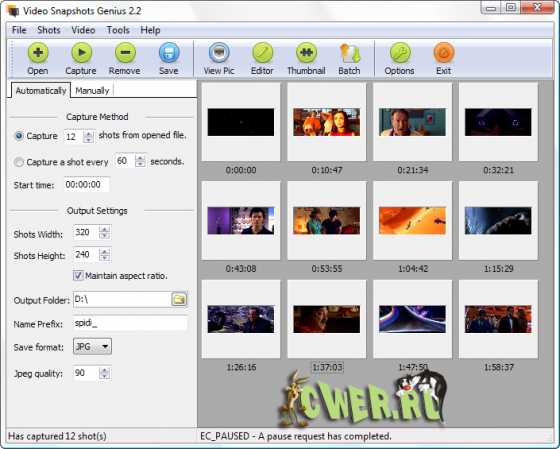This screenshot has height=449, width=560.
Task: Decrease Shots Height with down arrow
Action: (105, 258)
